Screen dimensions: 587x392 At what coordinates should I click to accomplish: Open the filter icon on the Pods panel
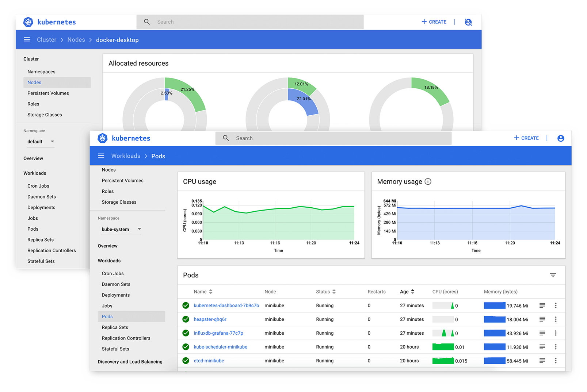[553, 275]
